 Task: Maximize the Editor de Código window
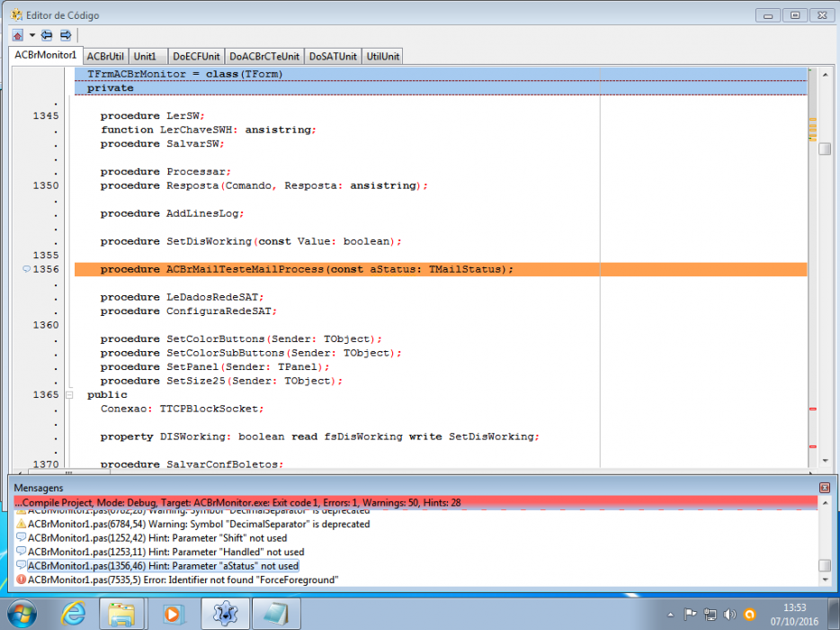[795, 15]
